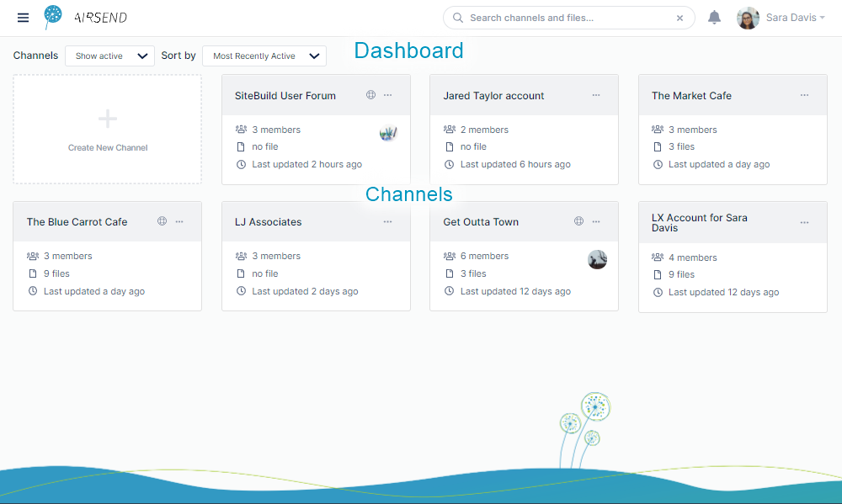Click members icon in SiteBuild User Forum card
Screen dimensions: 842x504
tap(241, 130)
